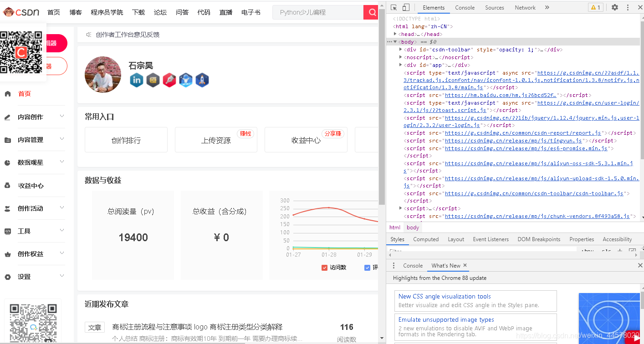Viewport: 644px width, 344px height.
Task: Open the DOM Breakpoints tab
Action: click(539, 239)
